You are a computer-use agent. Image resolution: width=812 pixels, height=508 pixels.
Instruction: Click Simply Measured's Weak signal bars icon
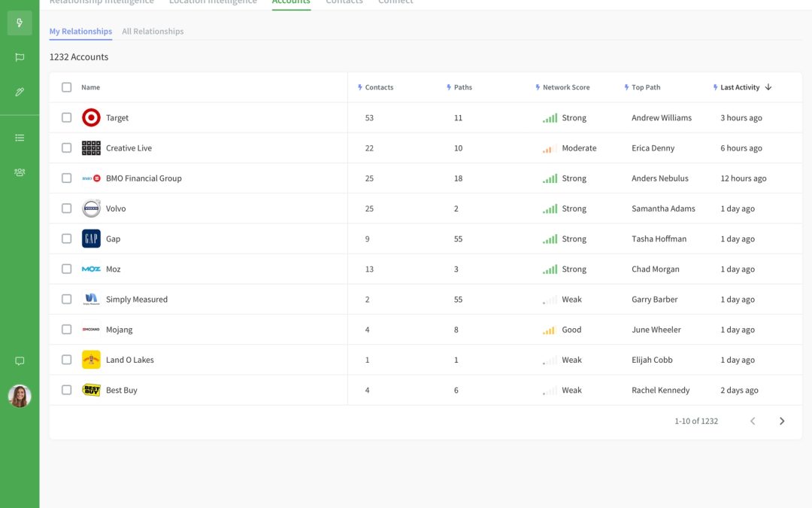tap(550, 300)
